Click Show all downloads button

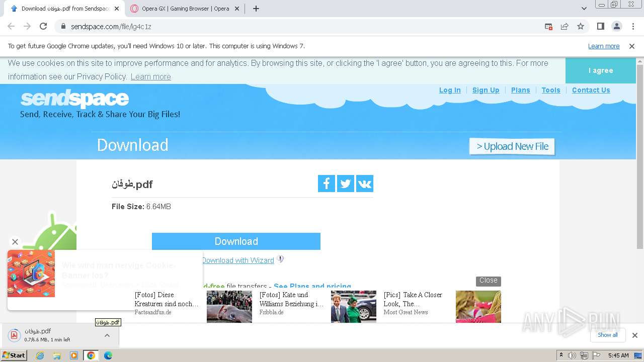coord(608,335)
